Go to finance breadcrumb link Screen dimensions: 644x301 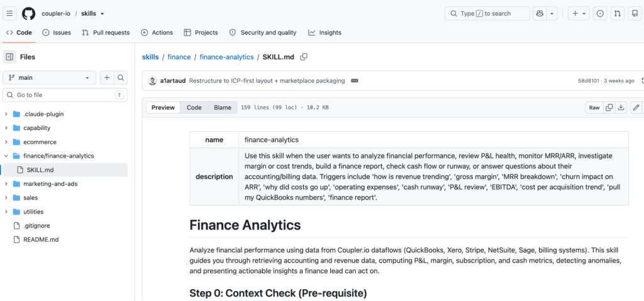[x=179, y=57]
